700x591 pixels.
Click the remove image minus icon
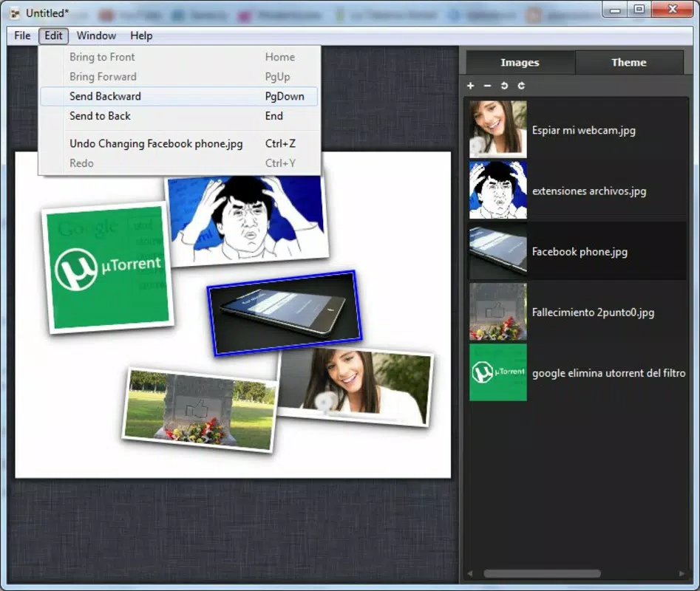(x=488, y=85)
